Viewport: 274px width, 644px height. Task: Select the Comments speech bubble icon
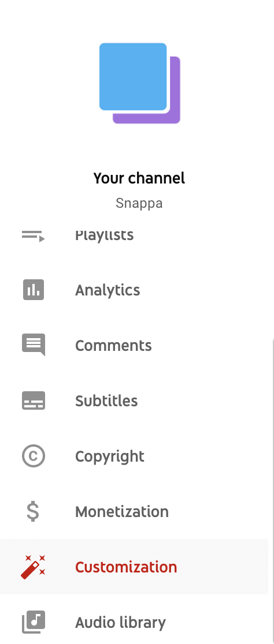[34, 345]
